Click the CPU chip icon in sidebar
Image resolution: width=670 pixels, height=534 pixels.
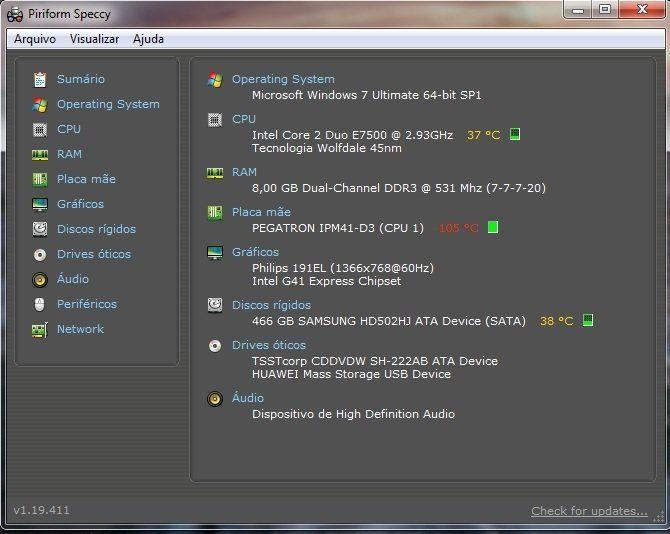click(x=40, y=129)
